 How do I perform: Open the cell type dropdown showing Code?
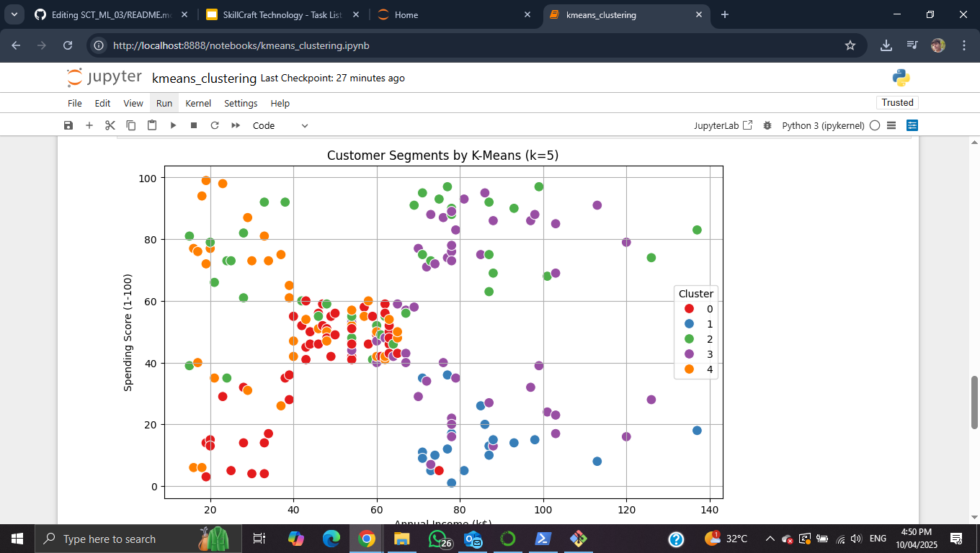[x=280, y=125]
